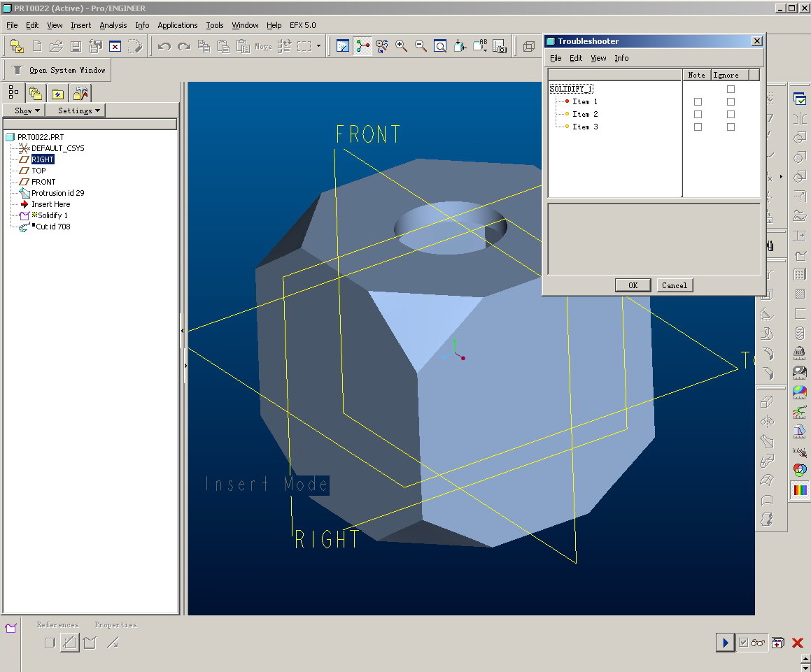
Task: Open the Applications menu
Action: (178, 25)
